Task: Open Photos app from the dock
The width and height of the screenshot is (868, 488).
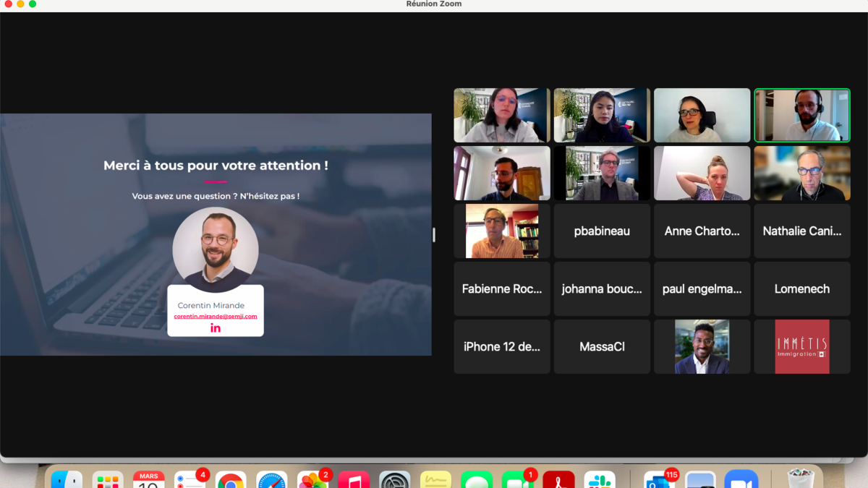Action: pos(312,481)
